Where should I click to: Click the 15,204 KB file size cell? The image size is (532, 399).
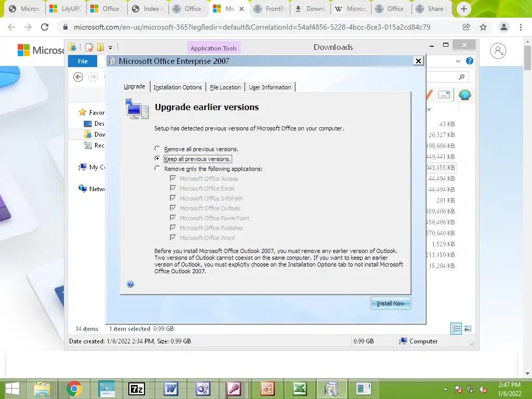pos(442,265)
